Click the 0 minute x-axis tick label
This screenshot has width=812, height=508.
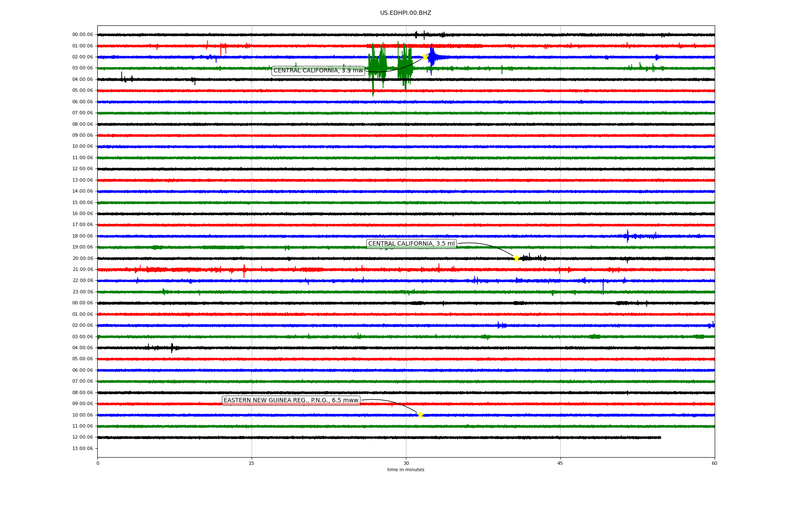98,463
